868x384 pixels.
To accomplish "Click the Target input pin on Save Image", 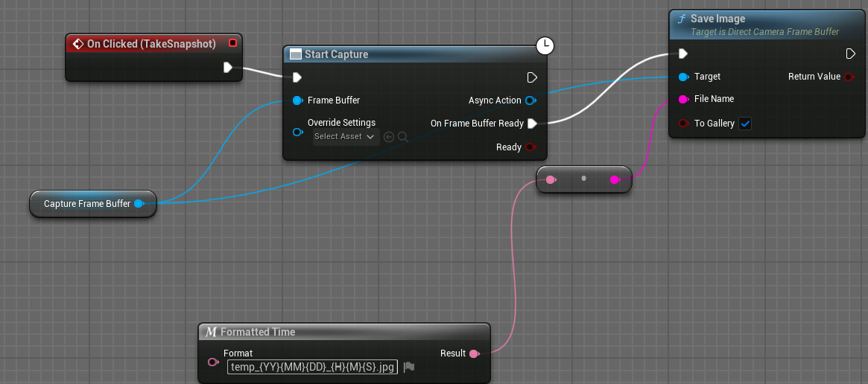I will coord(683,77).
